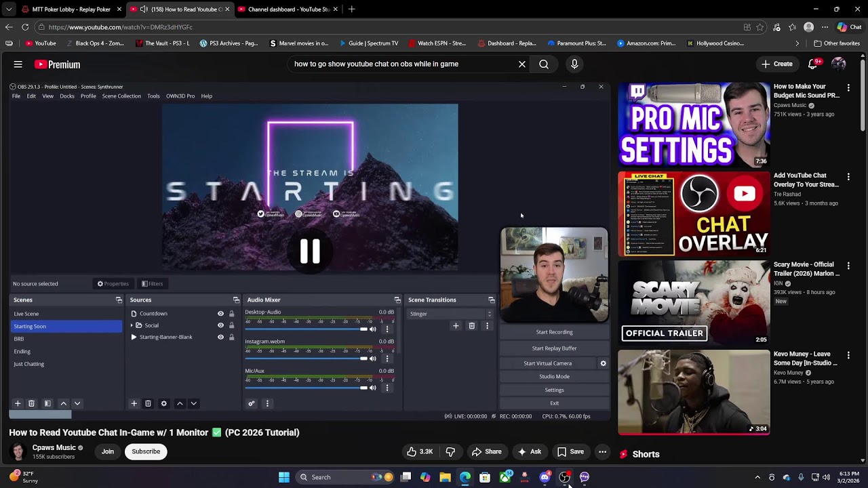Open OBS Studio from the taskbar
This screenshot has width=868, height=488.
(x=564, y=477)
